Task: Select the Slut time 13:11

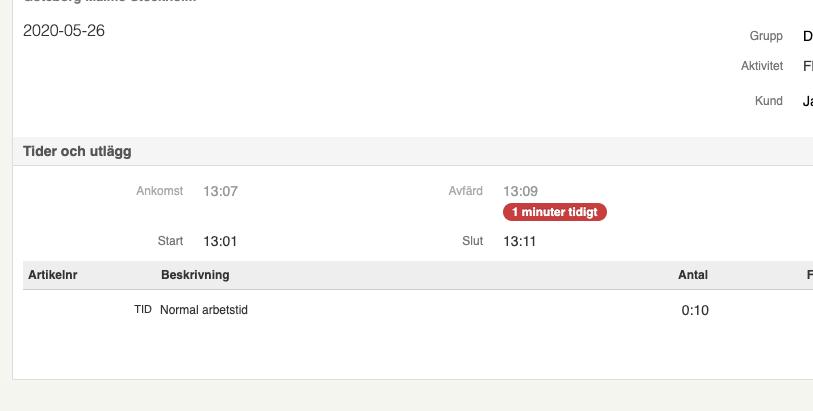Action: tap(520, 242)
